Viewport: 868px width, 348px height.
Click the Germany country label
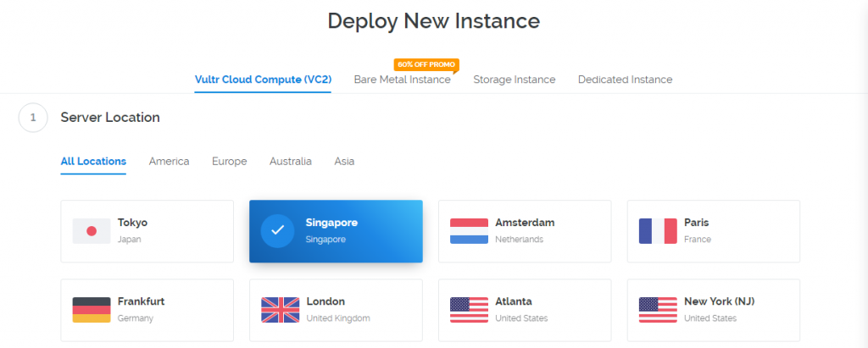[x=136, y=318]
